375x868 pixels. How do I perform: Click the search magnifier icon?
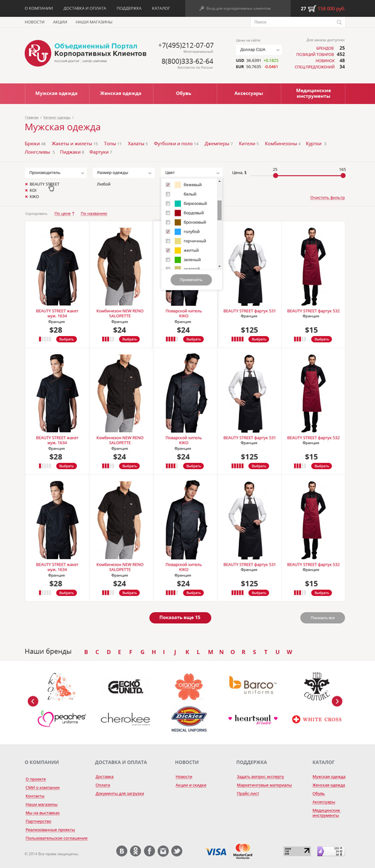[x=339, y=22]
